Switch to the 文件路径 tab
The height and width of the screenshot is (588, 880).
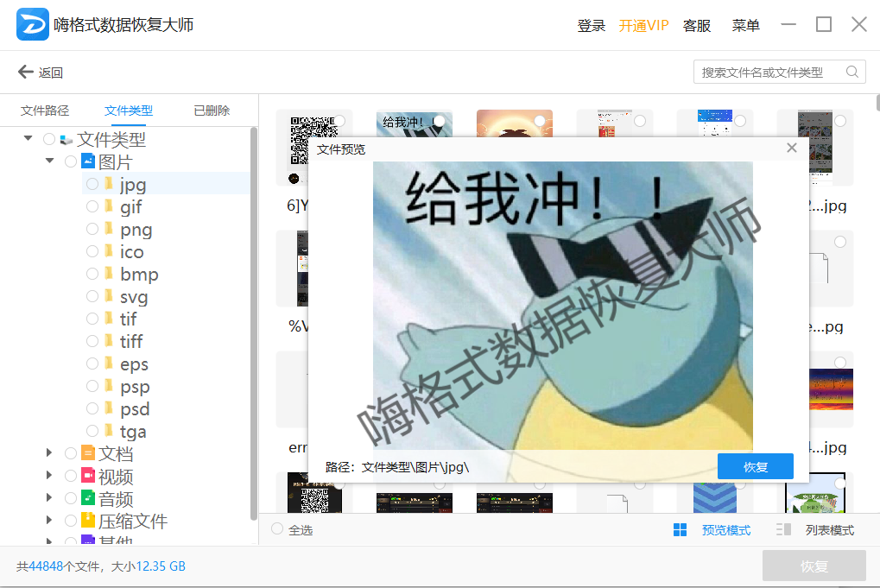45,111
